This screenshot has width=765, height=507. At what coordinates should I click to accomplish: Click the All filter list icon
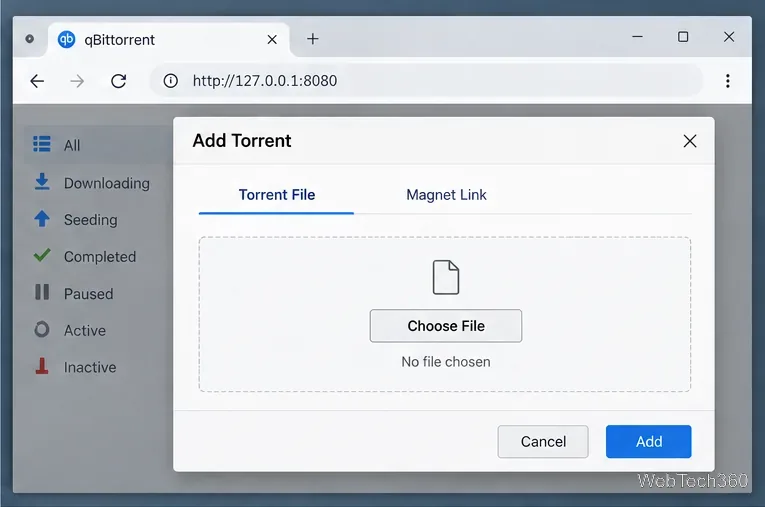pos(41,144)
